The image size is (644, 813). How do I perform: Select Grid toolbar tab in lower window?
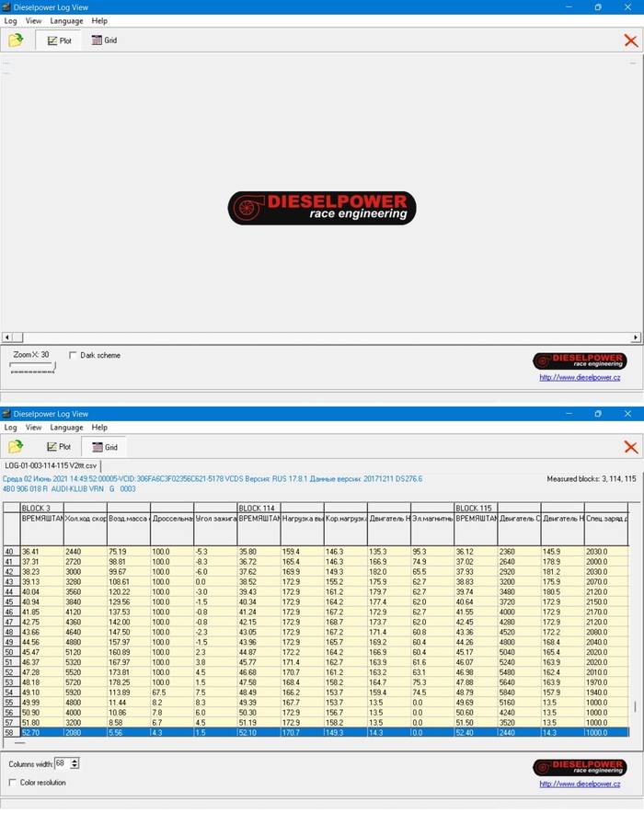click(104, 447)
